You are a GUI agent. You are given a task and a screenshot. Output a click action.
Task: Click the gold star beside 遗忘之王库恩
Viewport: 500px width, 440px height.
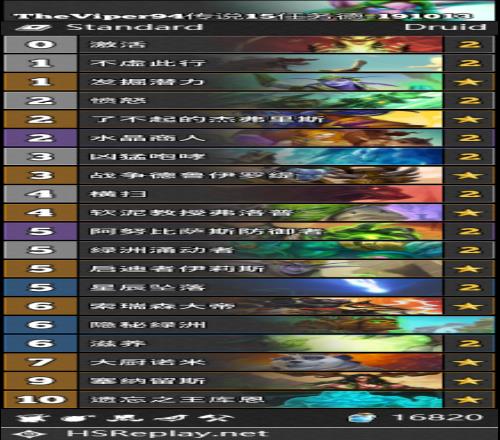(469, 399)
